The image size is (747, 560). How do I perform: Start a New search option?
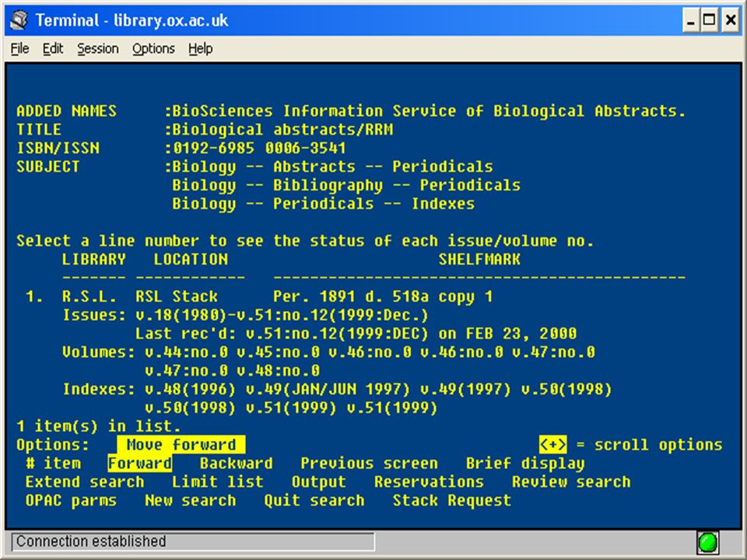click(190, 500)
